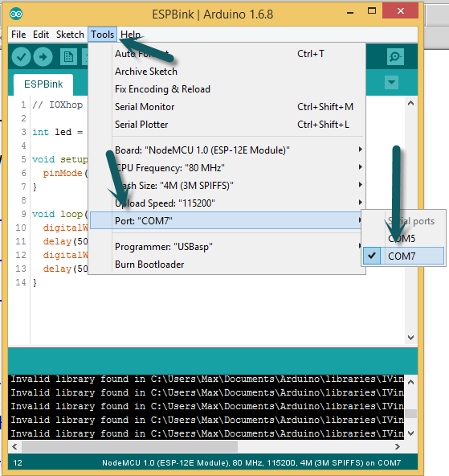Image resolution: width=449 pixels, height=476 pixels.
Task: Click console vertical scrollbar thumb
Action: [410, 413]
